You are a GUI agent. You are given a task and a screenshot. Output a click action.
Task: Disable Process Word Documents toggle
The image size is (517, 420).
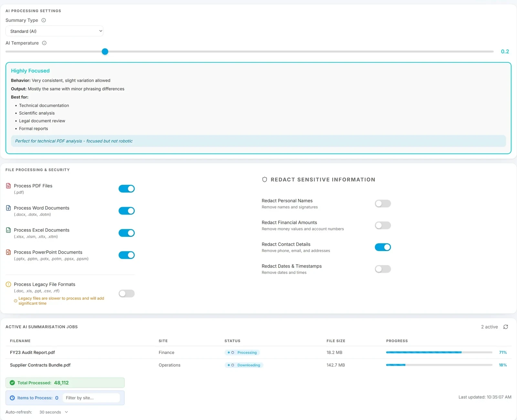pyautogui.click(x=127, y=211)
